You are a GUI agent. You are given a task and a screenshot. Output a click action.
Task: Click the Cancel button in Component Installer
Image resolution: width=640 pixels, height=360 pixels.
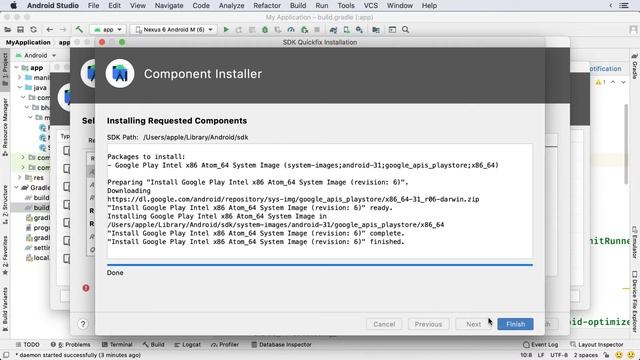pyautogui.click(x=384, y=324)
